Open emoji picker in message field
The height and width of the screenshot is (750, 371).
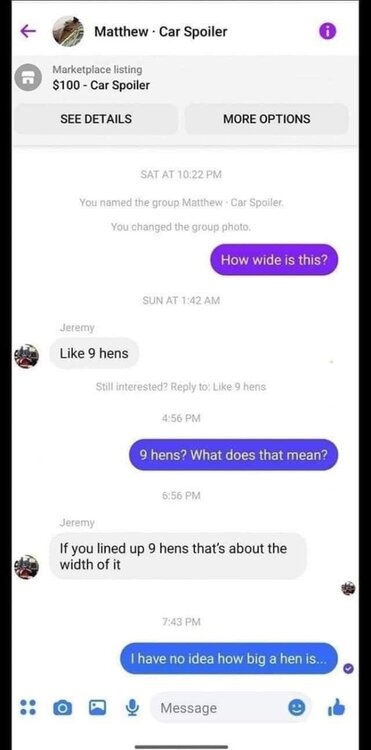tap(296, 708)
